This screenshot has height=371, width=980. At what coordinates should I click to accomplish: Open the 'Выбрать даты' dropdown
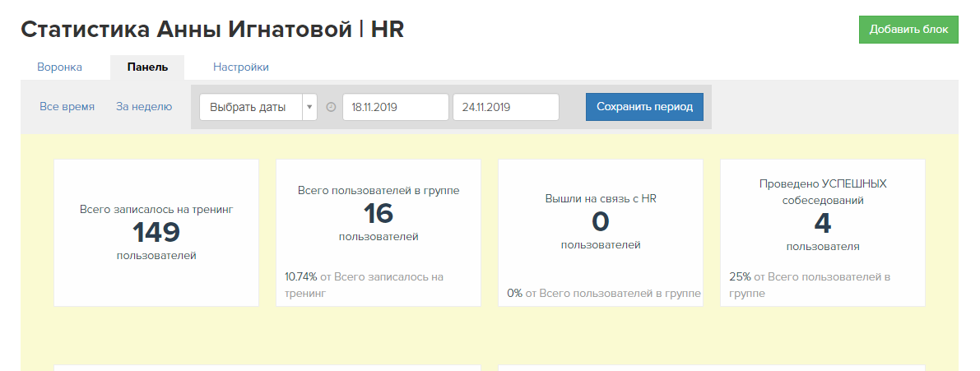pos(258,107)
